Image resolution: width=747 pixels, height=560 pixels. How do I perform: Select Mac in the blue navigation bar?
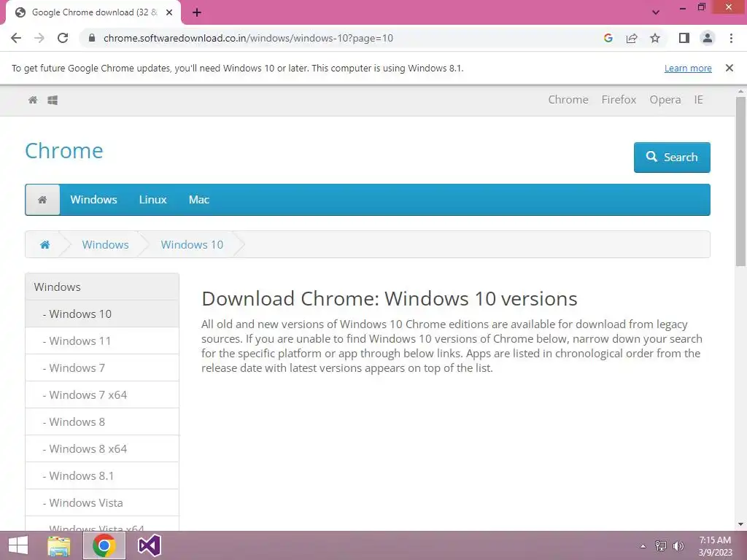coord(198,200)
